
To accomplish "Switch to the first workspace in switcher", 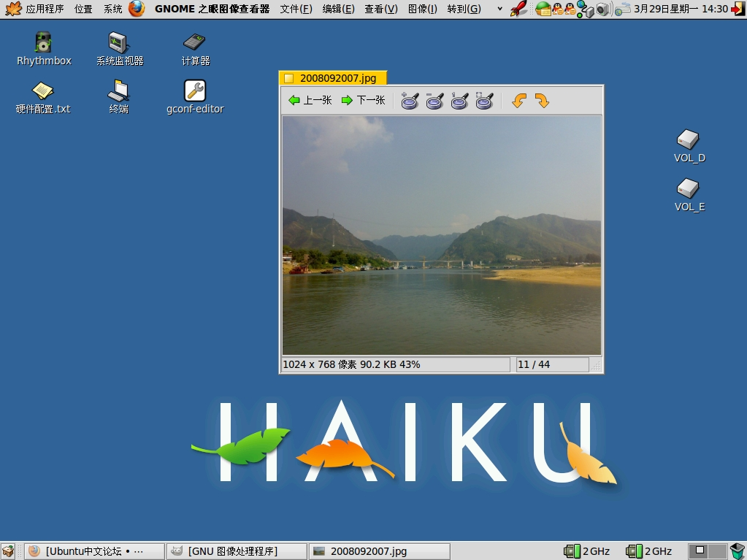I will 698,551.
